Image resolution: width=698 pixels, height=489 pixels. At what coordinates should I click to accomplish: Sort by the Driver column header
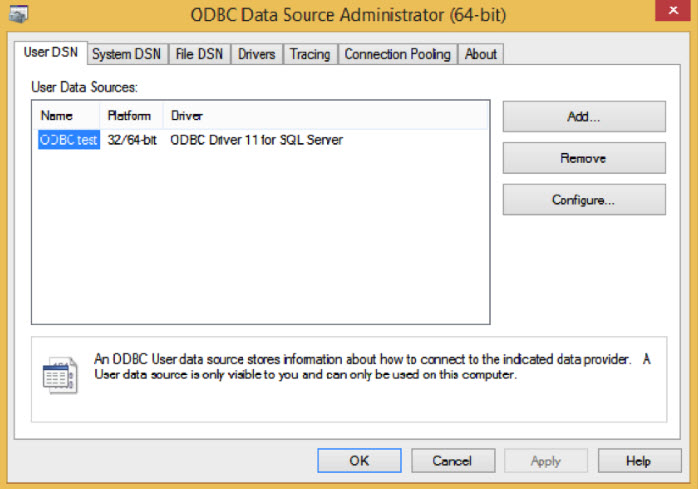325,116
